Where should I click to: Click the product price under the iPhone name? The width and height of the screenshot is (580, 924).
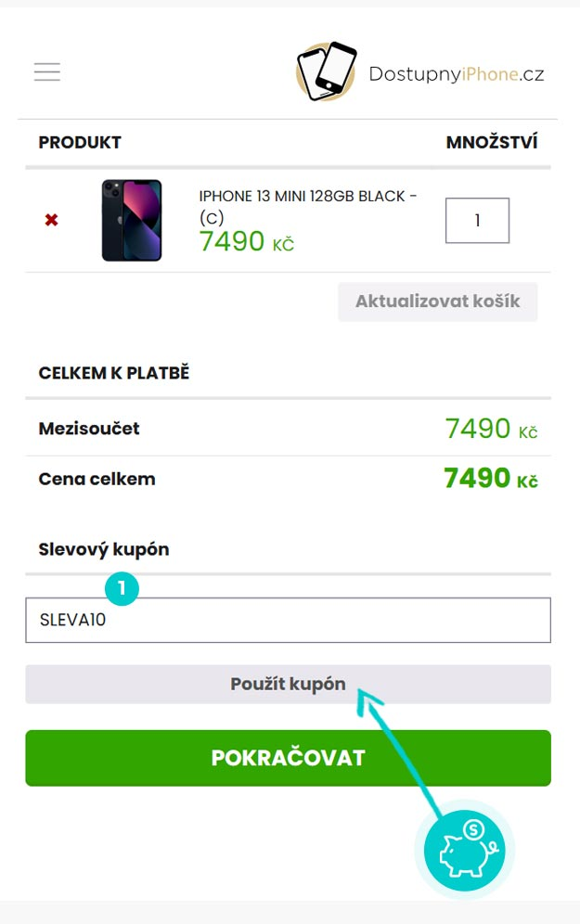(x=246, y=242)
